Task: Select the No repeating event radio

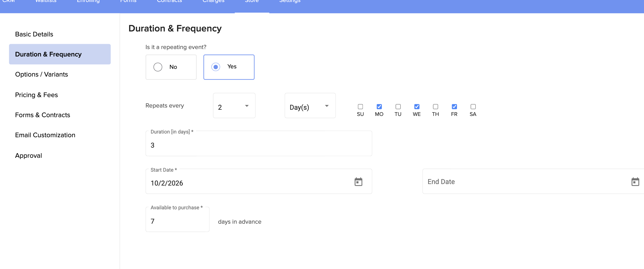Action: (x=158, y=67)
